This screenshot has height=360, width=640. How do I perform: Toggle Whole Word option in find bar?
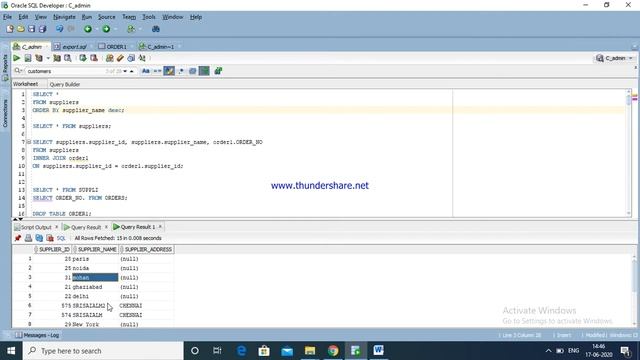pyautogui.click(x=157, y=71)
